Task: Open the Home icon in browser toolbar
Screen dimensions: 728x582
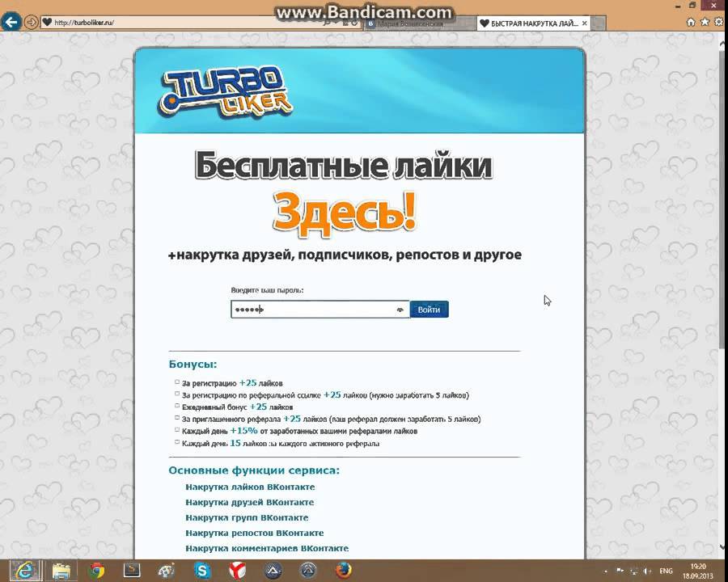Action: click(691, 22)
